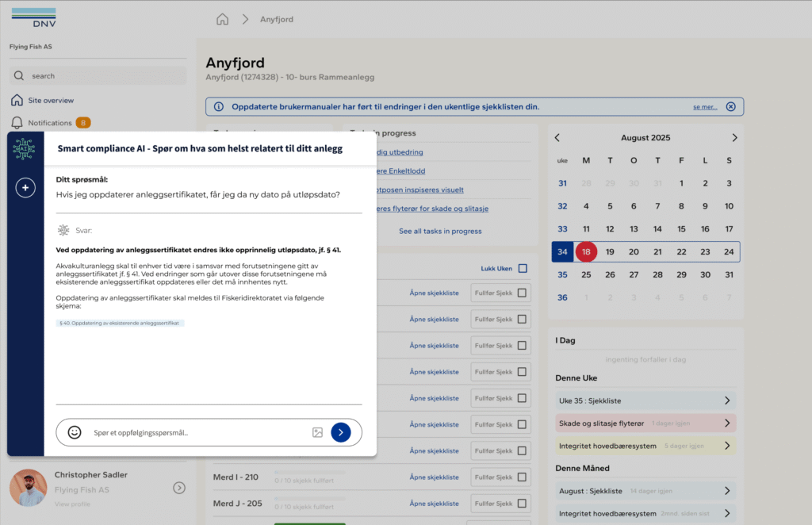Image resolution: width=812 pixels, height=525 pixels.
Task: Start new chat with plus icon
Action: [25, 187]
